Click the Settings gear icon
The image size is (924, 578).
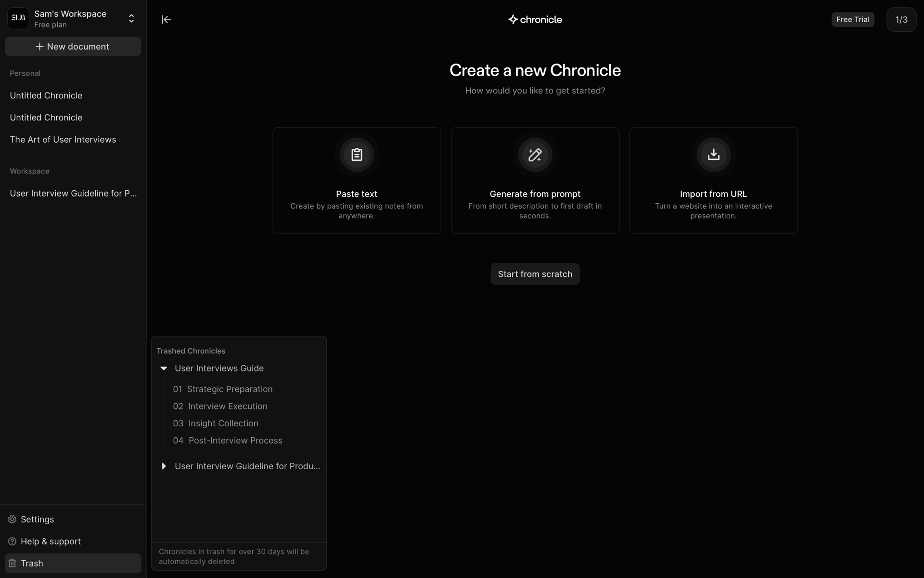(13, 519)
